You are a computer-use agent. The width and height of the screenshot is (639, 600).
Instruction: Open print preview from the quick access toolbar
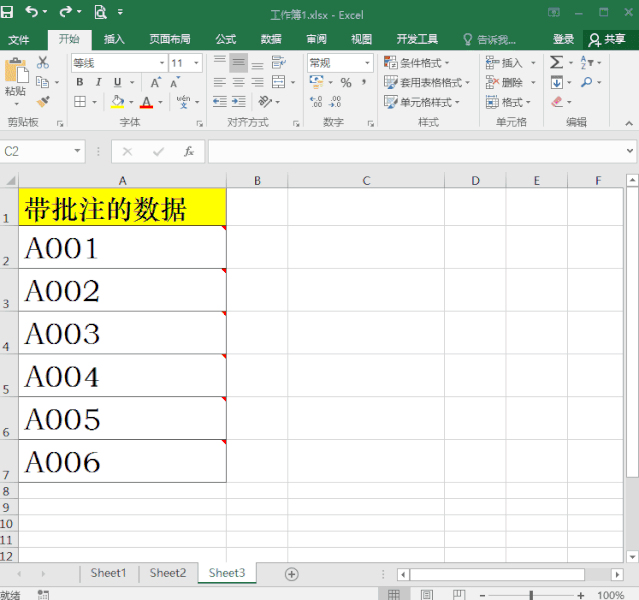100,12
